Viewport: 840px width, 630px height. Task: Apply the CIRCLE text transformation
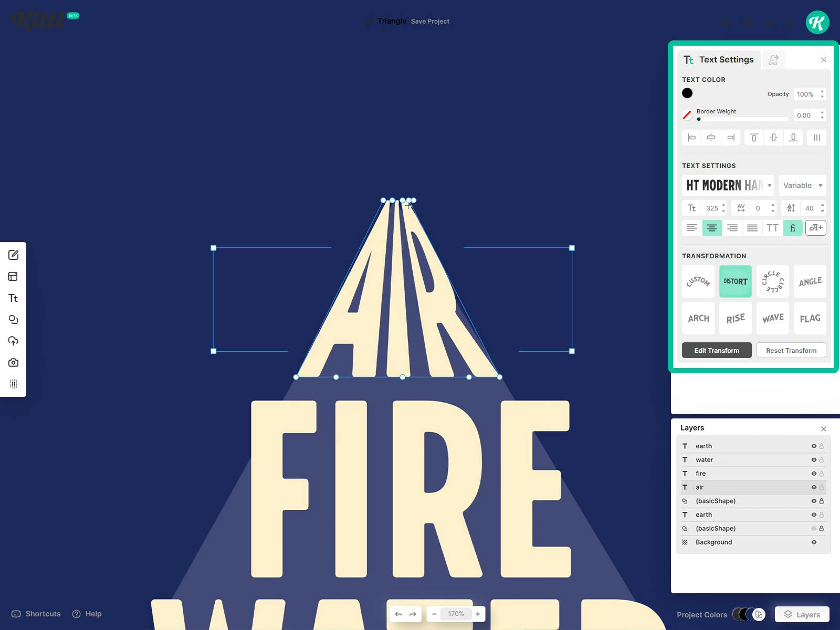pyautogui.click(x=772, y=281)
